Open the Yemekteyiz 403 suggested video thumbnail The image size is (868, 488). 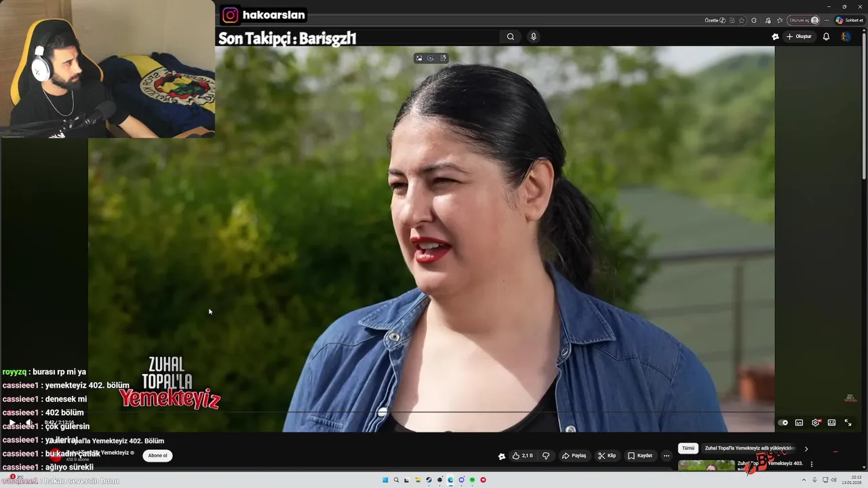click(x=706, y=466)
